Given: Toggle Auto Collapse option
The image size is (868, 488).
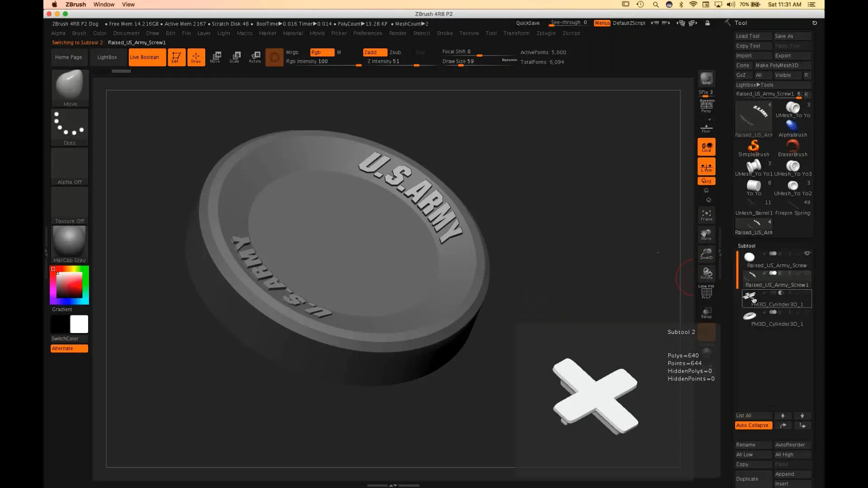Looking at the screenshot, I should click(753, 426).
